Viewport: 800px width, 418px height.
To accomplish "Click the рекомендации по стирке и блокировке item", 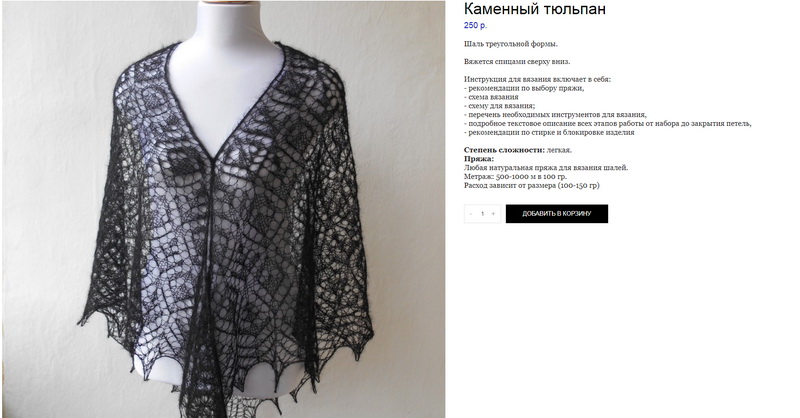I will [549, 132].
